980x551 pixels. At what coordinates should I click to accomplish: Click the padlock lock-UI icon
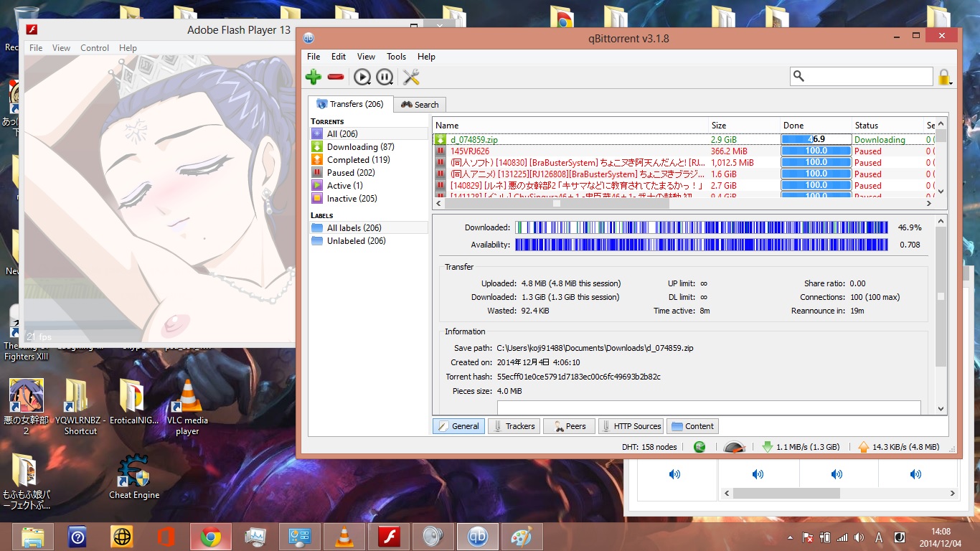point(944,77)
